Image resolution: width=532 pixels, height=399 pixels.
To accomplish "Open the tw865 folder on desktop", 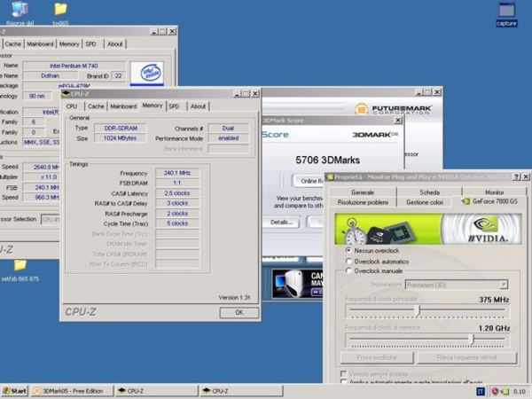I will coord(60,11).
